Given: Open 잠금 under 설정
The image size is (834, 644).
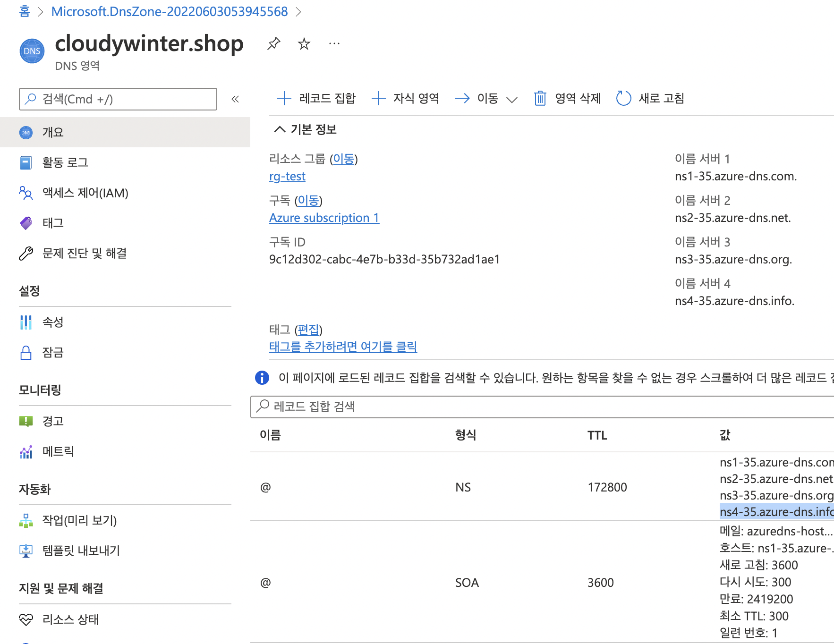Looking at the screenshot, I should click(125, 352).
